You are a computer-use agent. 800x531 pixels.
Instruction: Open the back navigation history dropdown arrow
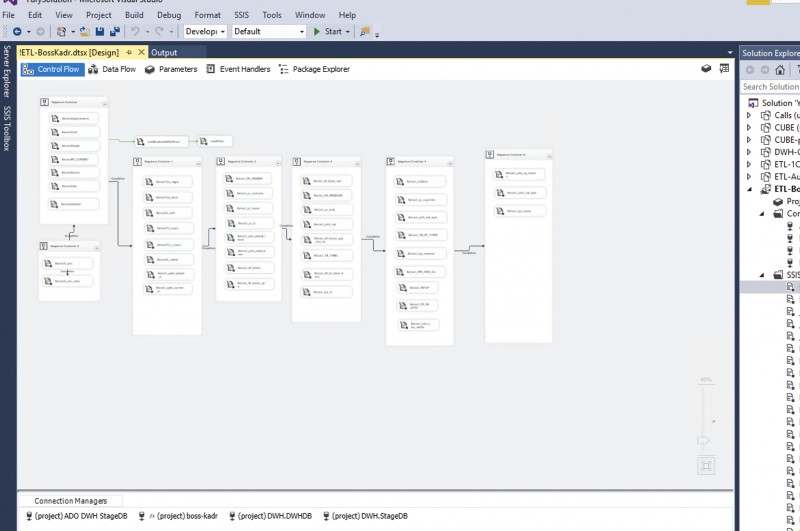[29, 32]
